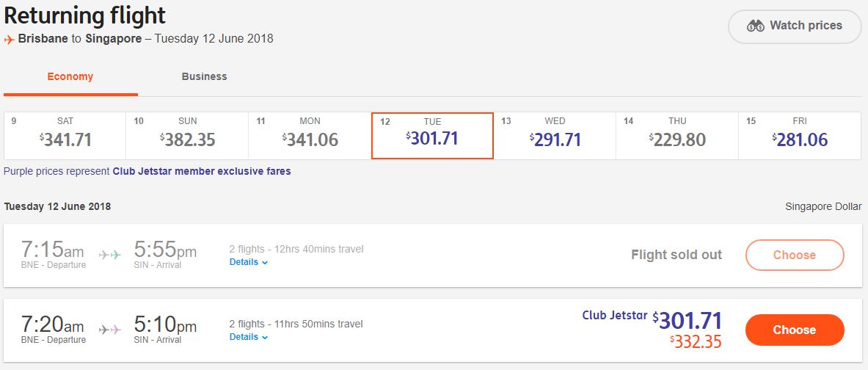The image size is (868, 370).
Task: Select Saturday 9 fare at $341.71
Action: (65, 136)
